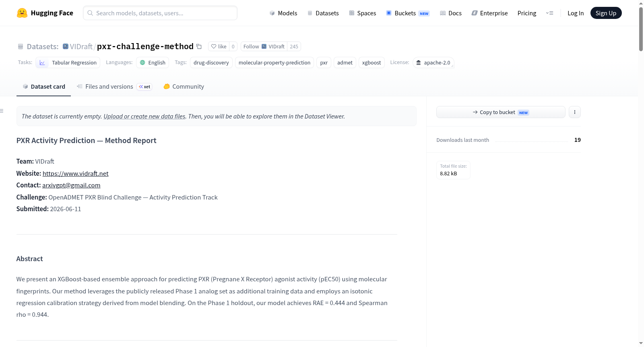Click the molecular-property-prediction tag
Image resolution: width=644 pixels, height=347 pixels.
click(275, 62)
